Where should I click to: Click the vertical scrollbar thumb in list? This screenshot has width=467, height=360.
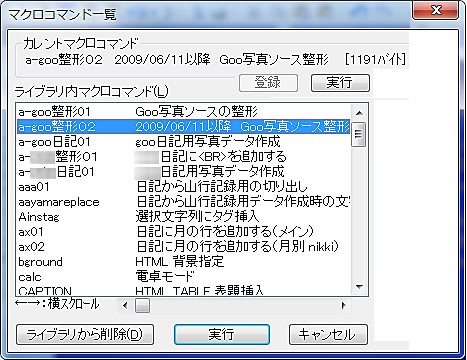(x=359, y=134)
